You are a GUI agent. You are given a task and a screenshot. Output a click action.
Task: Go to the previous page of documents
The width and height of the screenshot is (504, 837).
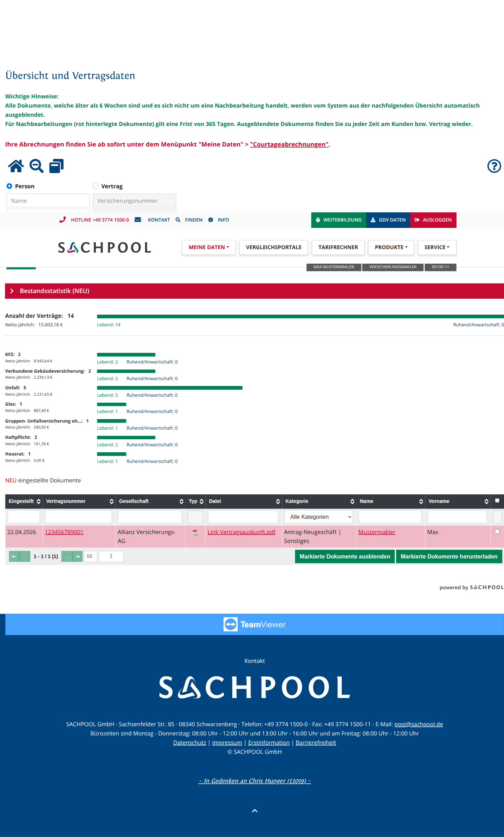pos(25,556)
